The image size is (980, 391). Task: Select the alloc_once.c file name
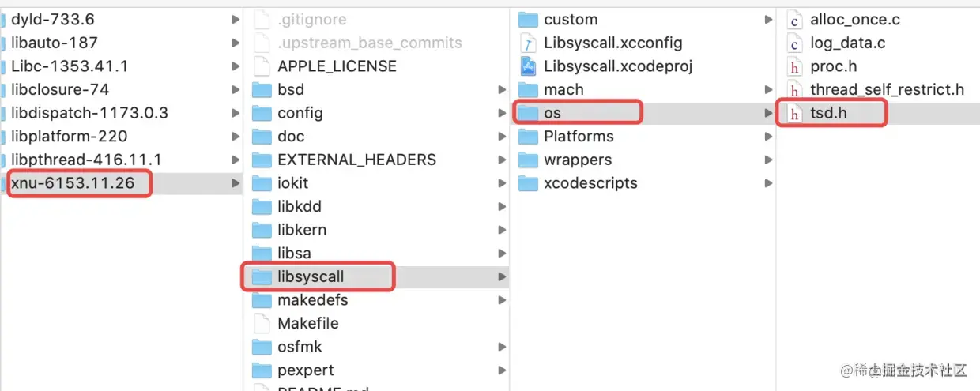[855, 20]
